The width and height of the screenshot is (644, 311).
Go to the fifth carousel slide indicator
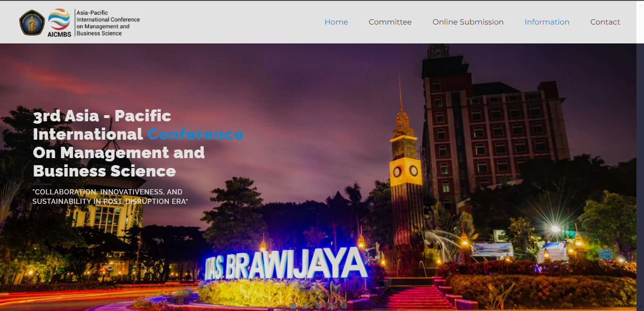(344, 306)
